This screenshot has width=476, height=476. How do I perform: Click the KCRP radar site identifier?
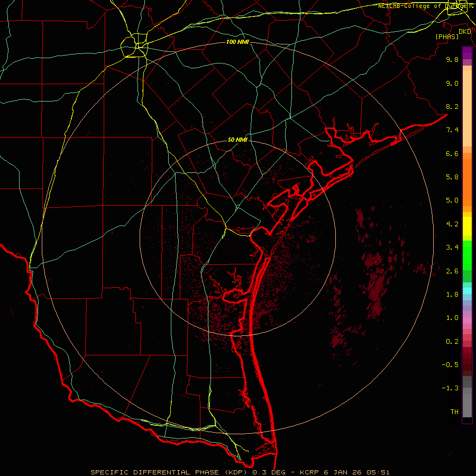point(309,472)
